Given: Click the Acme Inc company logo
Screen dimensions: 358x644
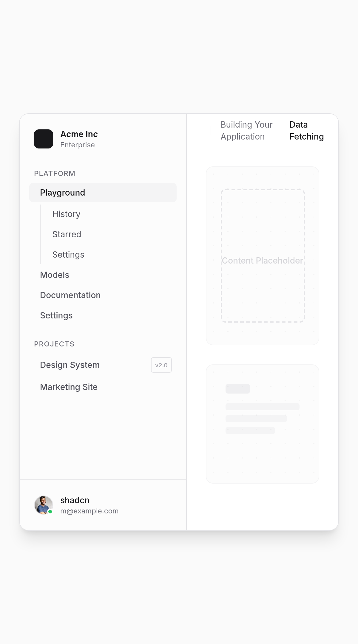Looking at the screenshot, I should coord(44,139).
